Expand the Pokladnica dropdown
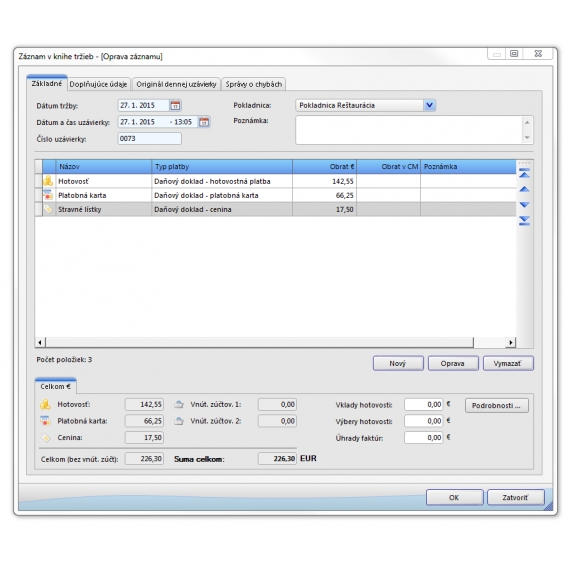The width and height of the screenshot is (568, 568). coord(429,105)
